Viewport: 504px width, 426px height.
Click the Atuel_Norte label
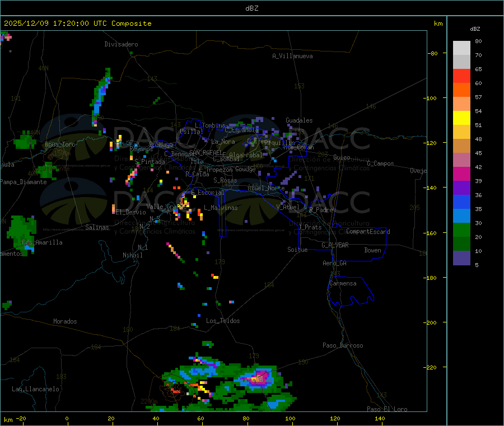(x=266, y=188)
